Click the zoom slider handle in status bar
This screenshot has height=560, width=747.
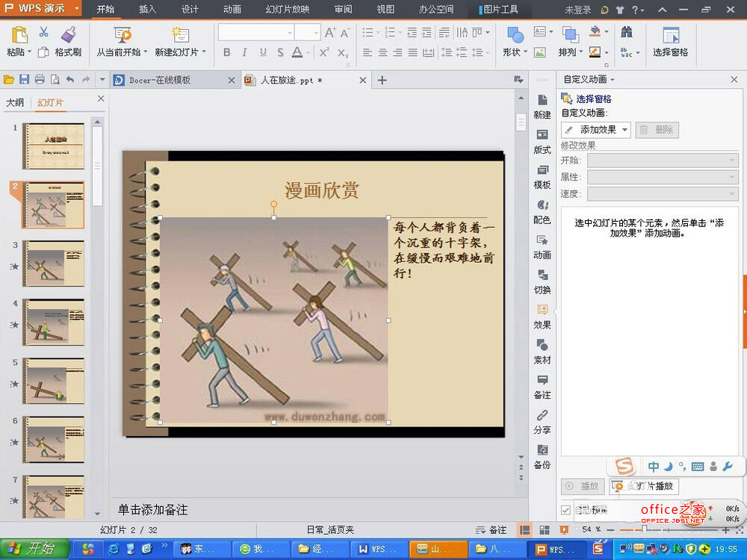[x=645, y=529]
